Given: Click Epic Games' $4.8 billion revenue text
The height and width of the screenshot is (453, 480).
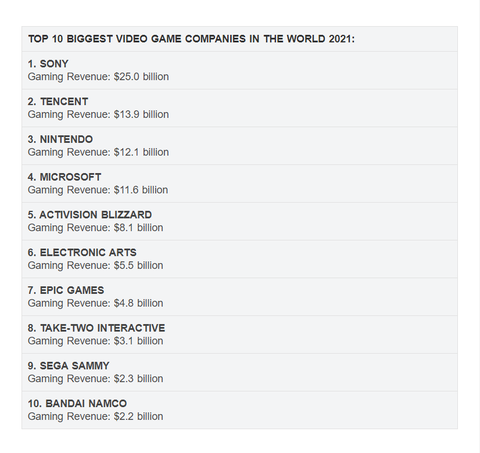Looking at the screenshot, I should tap(96, 303).
